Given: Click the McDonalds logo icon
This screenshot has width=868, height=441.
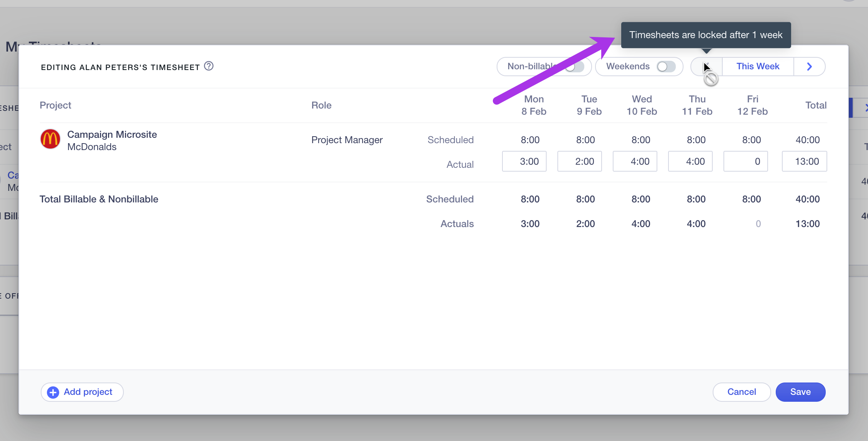Looking at the screenshot, I should coord(50,139).
